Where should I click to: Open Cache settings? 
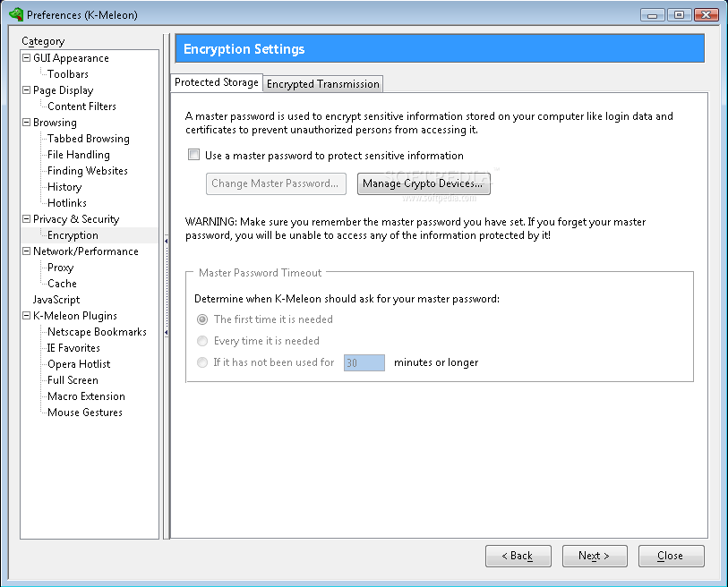(x=62, y=284)
